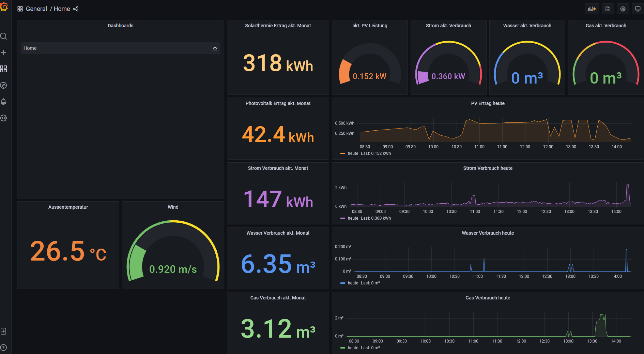The width and height of the screenshot is (644, 354).
Task: Open the Aussentemperatur panel title menu
Action: click(x=68, y=207)
